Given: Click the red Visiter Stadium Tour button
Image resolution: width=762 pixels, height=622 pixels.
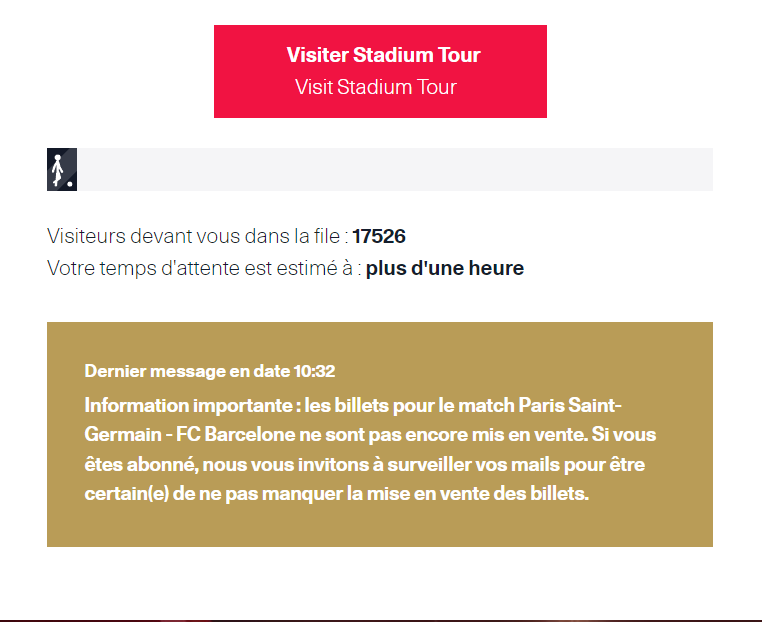Looking at the screenshot, I should (380, 71).
